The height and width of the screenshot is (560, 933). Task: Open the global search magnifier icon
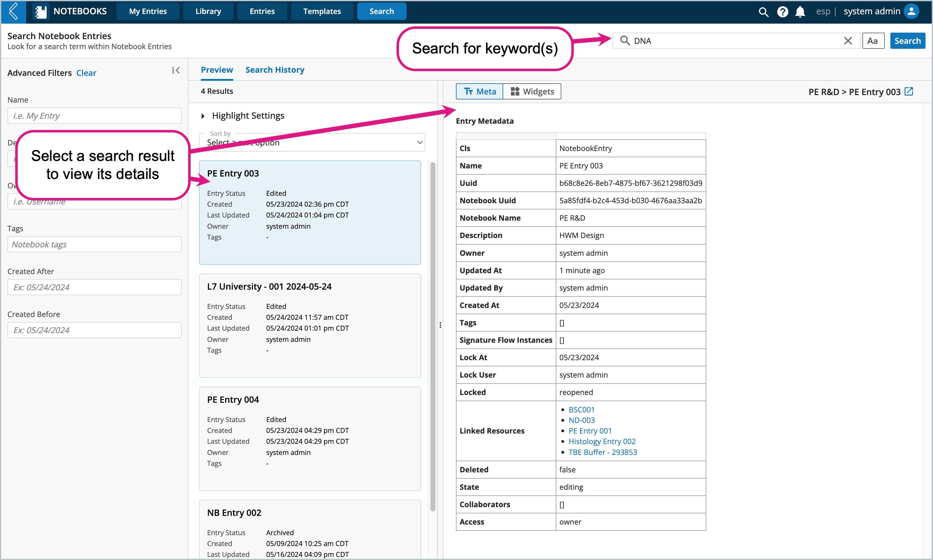[763, 12]
